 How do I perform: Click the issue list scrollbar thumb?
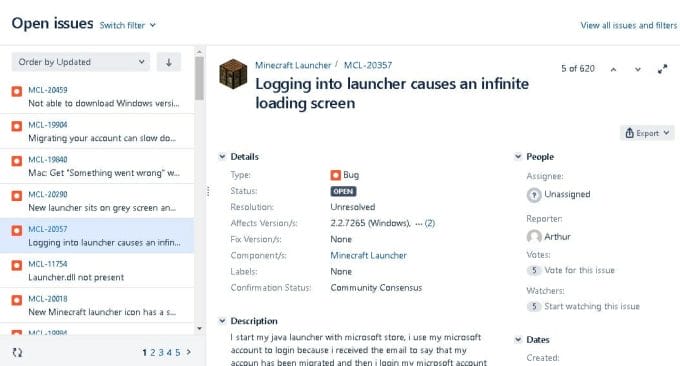coord(199,78)
